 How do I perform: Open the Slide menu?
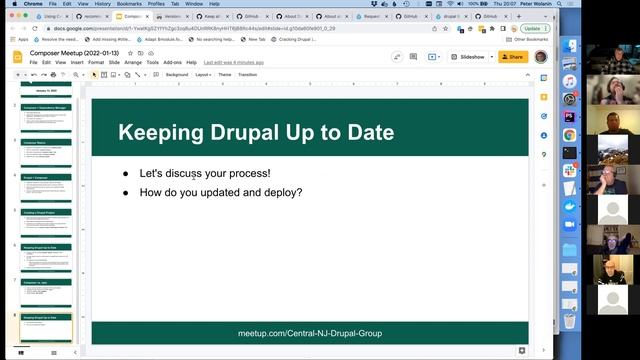point(114,62)
